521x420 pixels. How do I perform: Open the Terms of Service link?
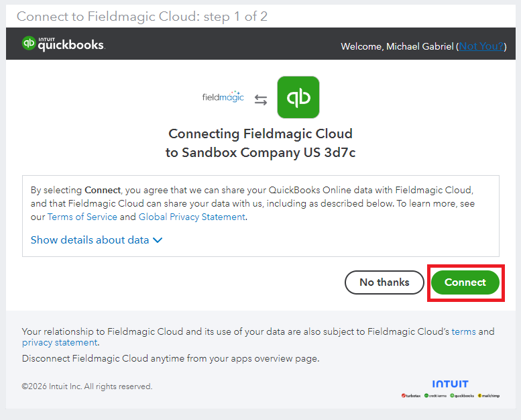coord(82,217)
